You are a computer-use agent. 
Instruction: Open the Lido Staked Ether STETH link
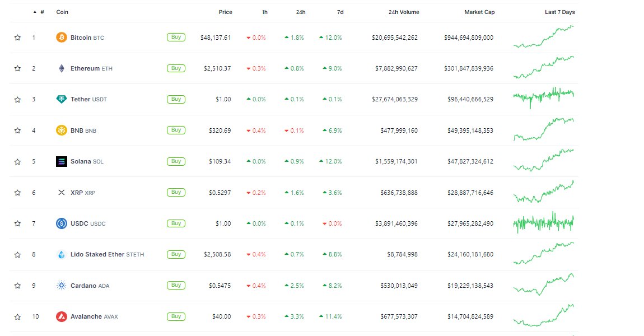point(107,254)
